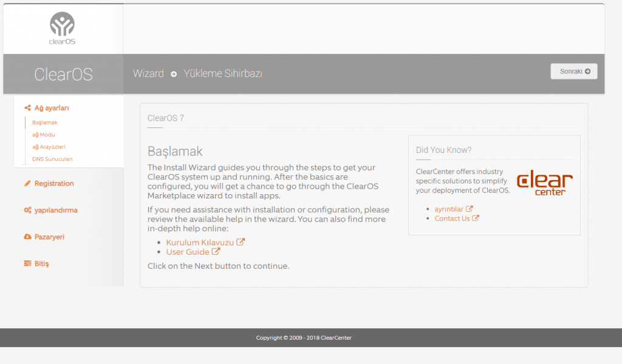This screenshot has height=364, width=622.
Task: Follow the ayrıntılar link
Action: coord(449,209)
